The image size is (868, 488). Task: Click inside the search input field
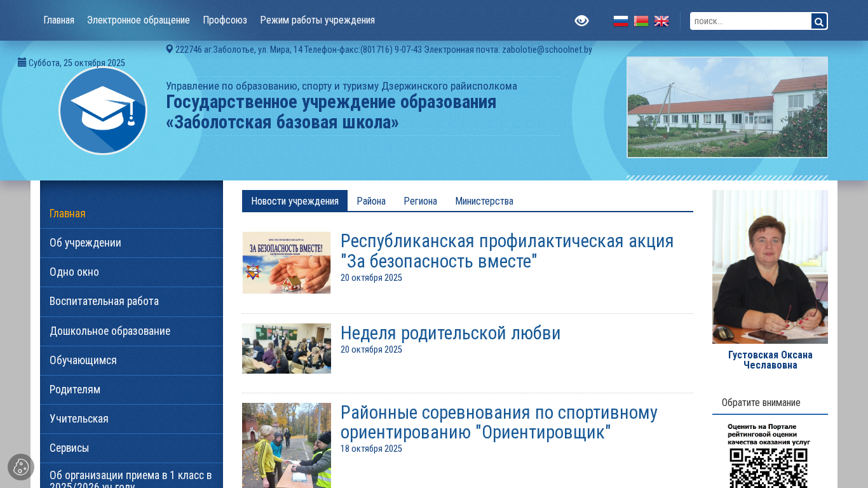[750, 22]
